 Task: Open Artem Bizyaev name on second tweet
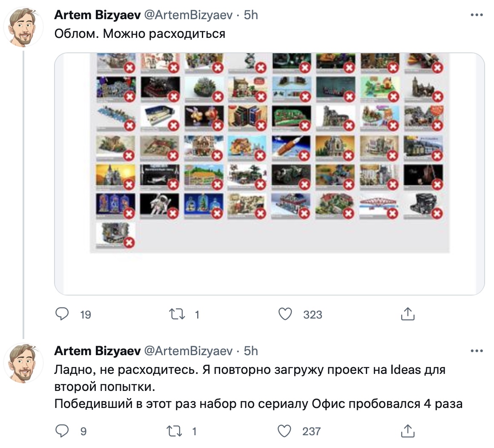click(98, 350)
